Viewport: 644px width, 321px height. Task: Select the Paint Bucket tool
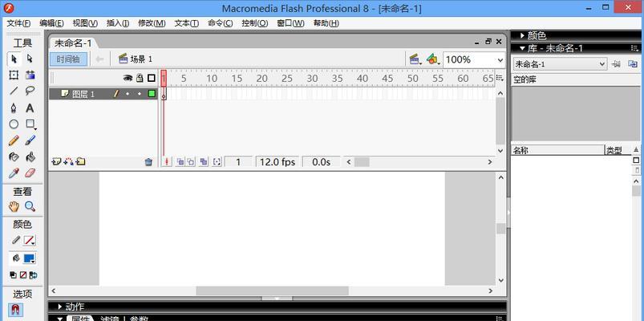click(x=30, y=156)
